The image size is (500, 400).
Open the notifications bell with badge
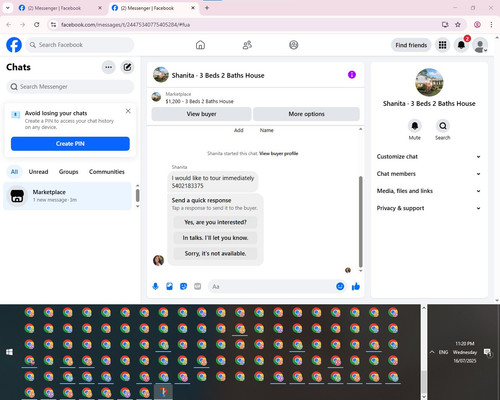[x=461, y=45]
